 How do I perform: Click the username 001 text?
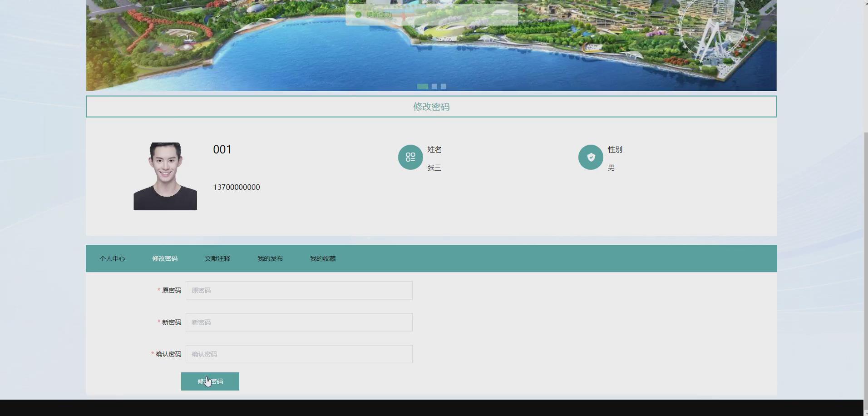(x=222, y=149)
